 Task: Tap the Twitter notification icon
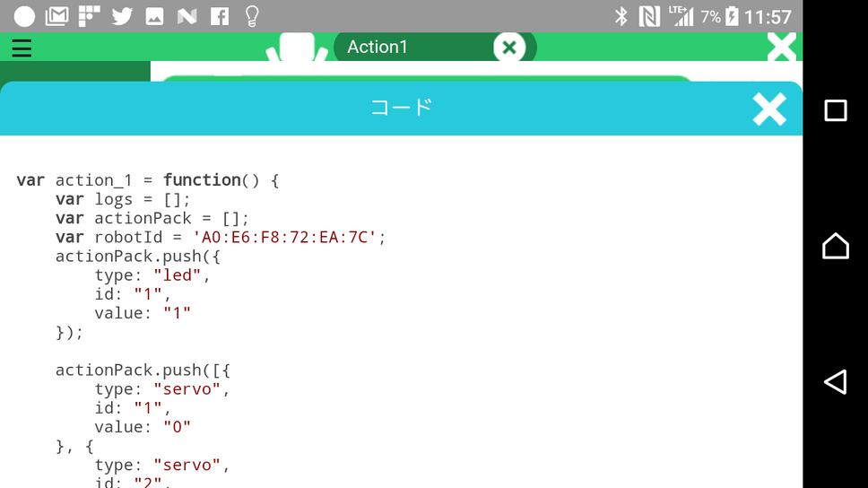pos(122,16)
